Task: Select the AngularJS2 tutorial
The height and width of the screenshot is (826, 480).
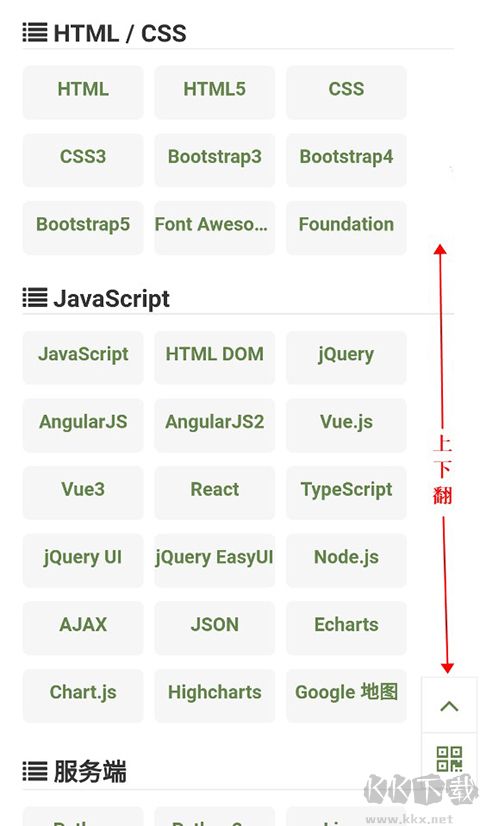Action: (x=214, y=425)
